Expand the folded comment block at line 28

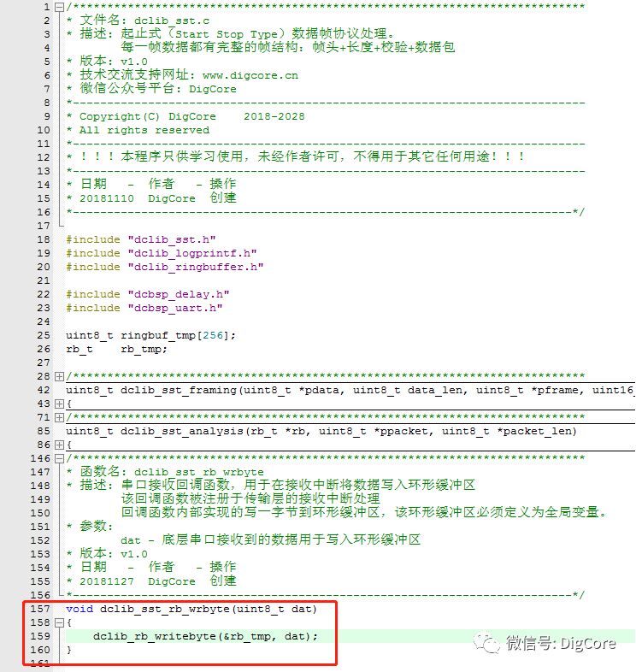click(60, 376)
